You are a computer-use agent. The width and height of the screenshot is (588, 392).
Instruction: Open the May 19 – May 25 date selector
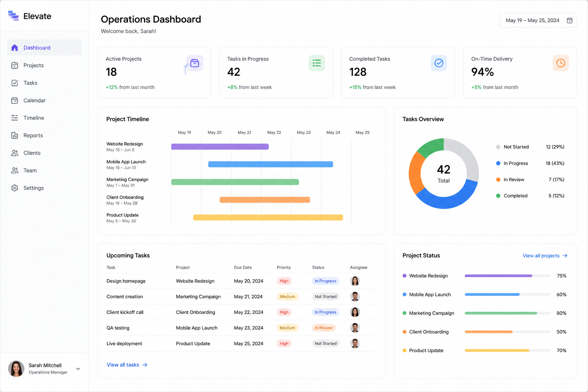(538, 20)
